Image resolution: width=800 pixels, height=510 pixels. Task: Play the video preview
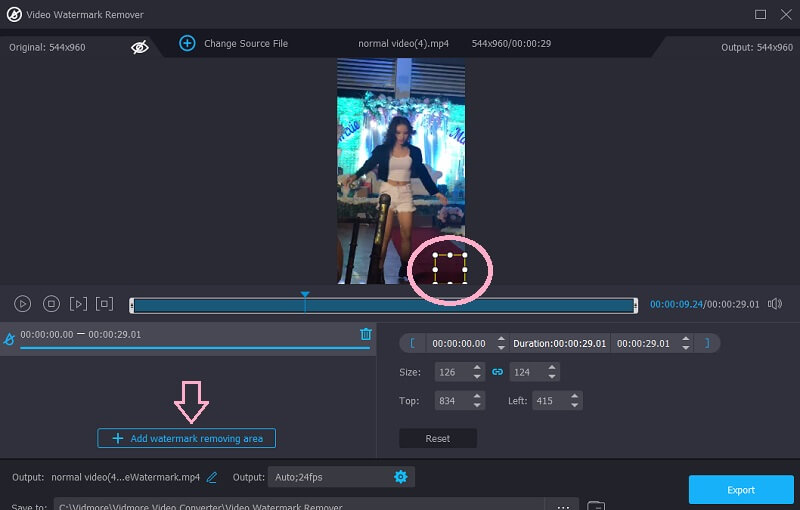click(23, 304)
